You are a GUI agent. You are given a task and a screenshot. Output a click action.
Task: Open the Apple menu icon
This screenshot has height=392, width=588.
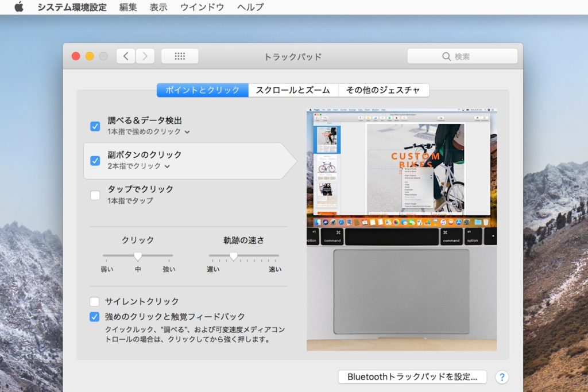19,7
